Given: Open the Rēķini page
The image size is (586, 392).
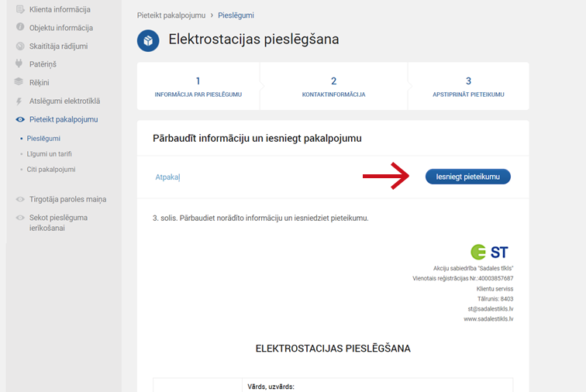Looking at the screenshot, I should 40,83.
